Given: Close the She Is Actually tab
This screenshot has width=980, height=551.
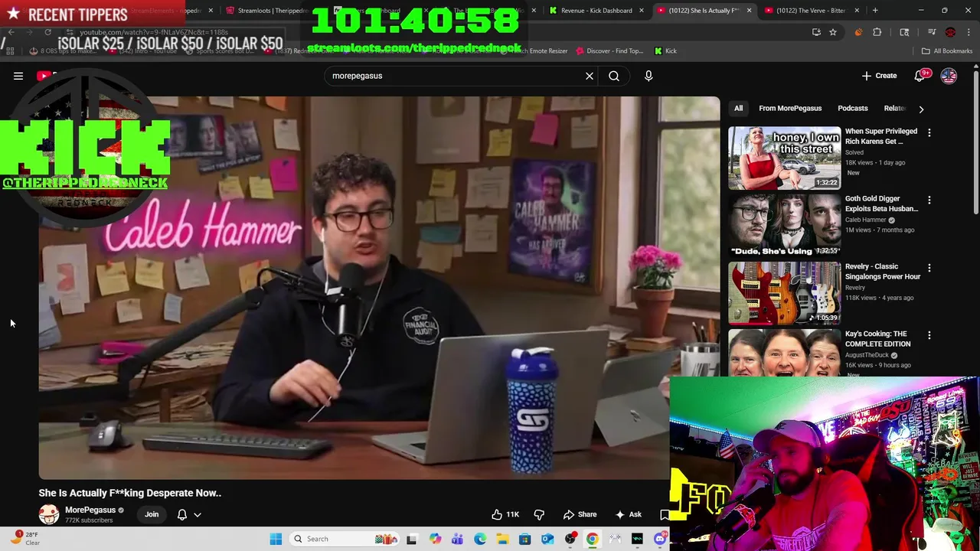Looking at the screenshot, I should 750,11.
